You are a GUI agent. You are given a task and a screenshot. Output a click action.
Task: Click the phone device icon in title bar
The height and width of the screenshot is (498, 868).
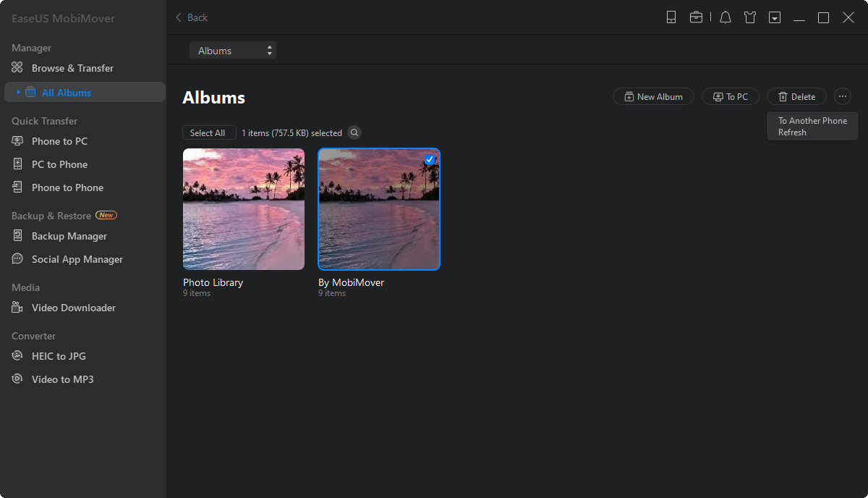[671, 17]
